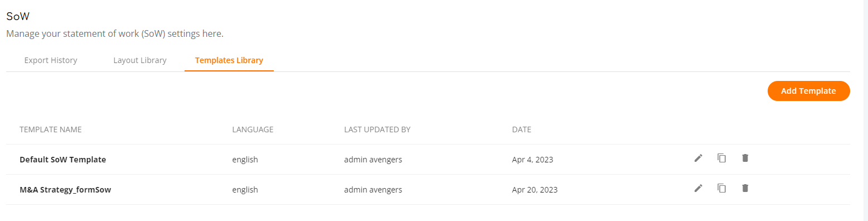Sort by Language column header
The width and height of the screenshot is (868, 221).
coord(253,129)
